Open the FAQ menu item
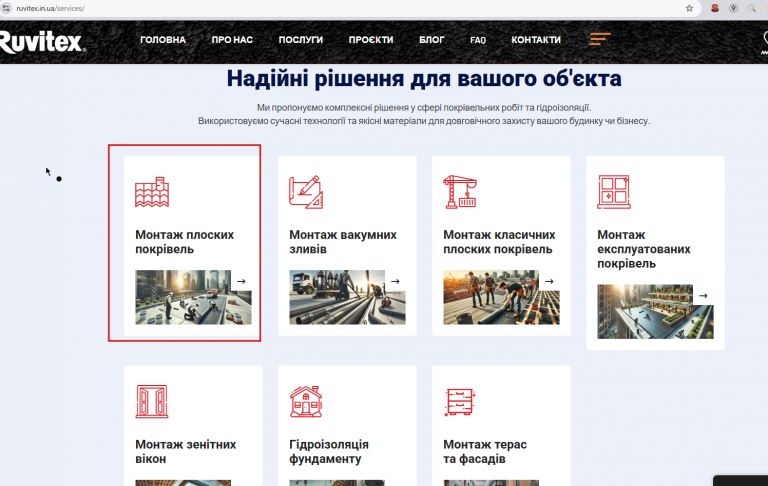Viewport: 768px width, 486px height. pyautogui.click(x=478, y=40)
